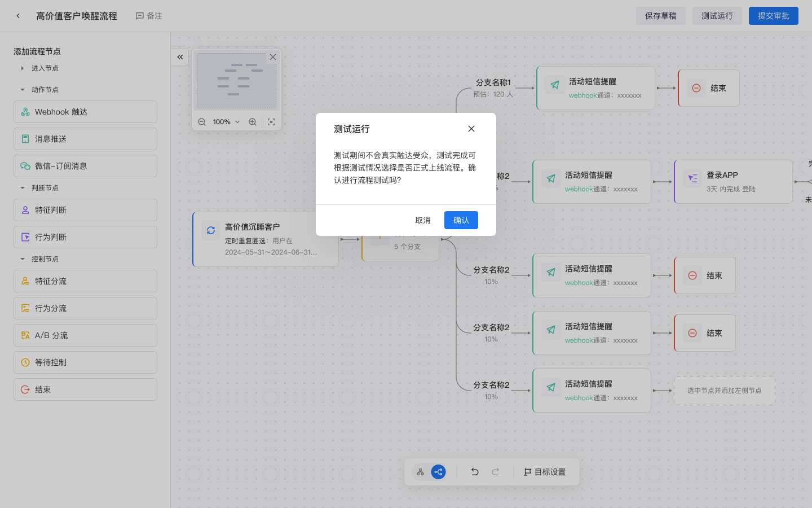Select the 行为分流 node
The width and height of the screenshot is (812, 508).
(85, 308)
